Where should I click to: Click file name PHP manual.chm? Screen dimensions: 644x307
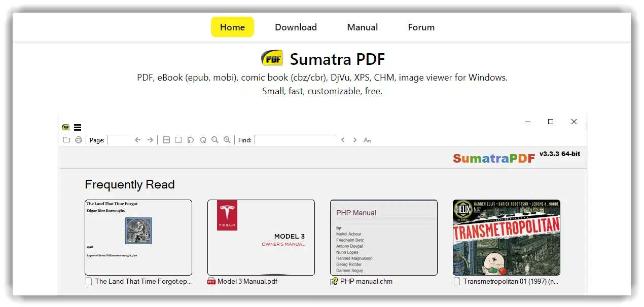(366, 282)
